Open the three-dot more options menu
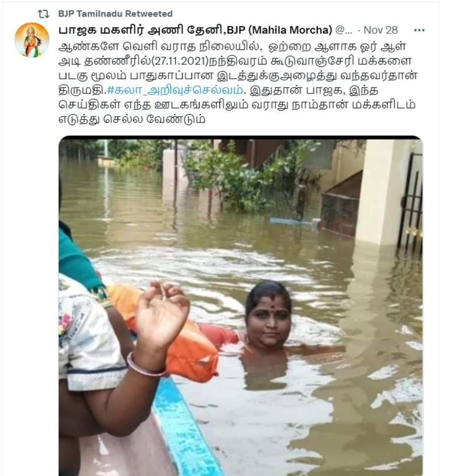 tap(419, 30)
